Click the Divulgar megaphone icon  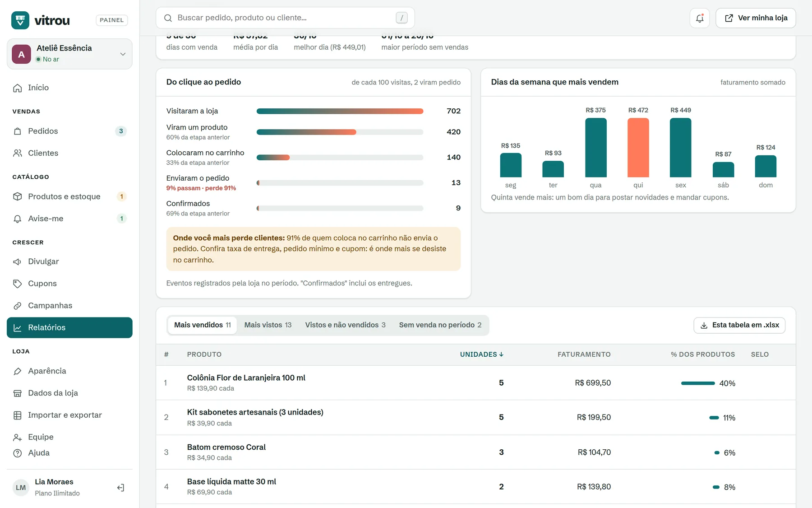[x=18, y=262]
